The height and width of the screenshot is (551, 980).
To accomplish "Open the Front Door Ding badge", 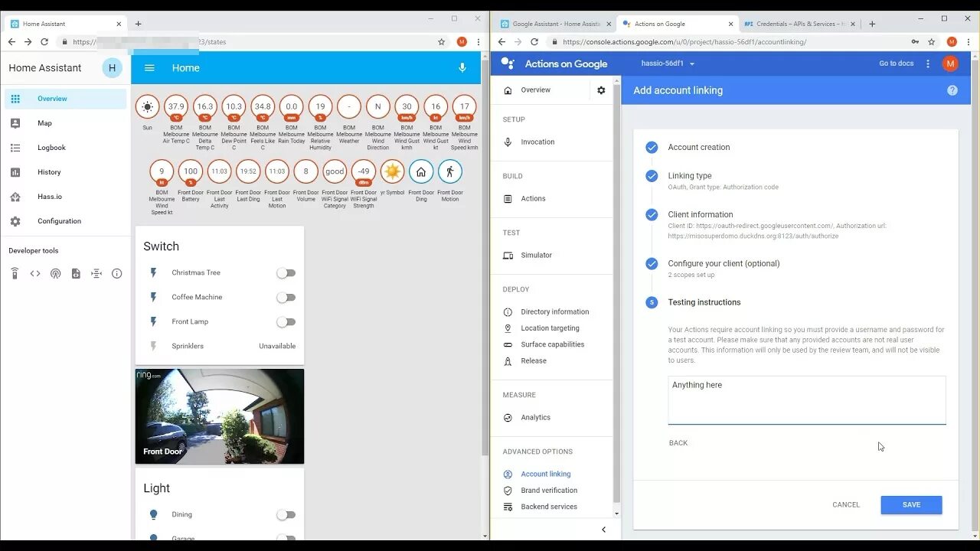I will (x=421, y=171).
